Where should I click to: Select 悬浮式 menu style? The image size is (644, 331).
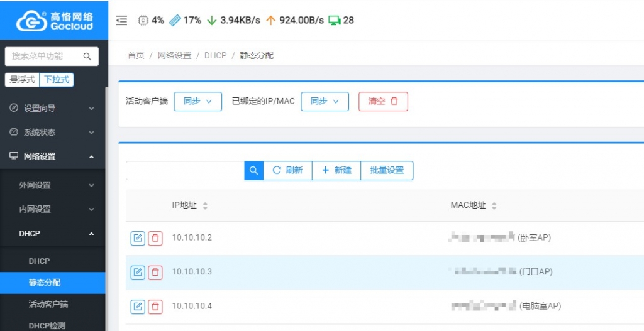tap(22, 80)
